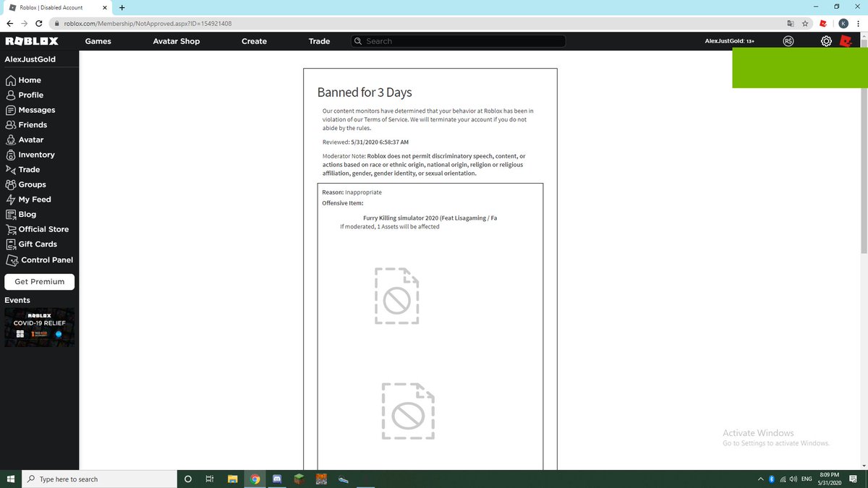868x488 pixels.
Task: Click the Roblox Search field
Action: pyautogui.click(x=459, y=41)
